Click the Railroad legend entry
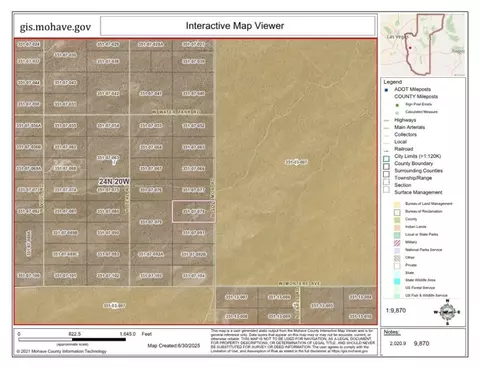 point(404,149)
